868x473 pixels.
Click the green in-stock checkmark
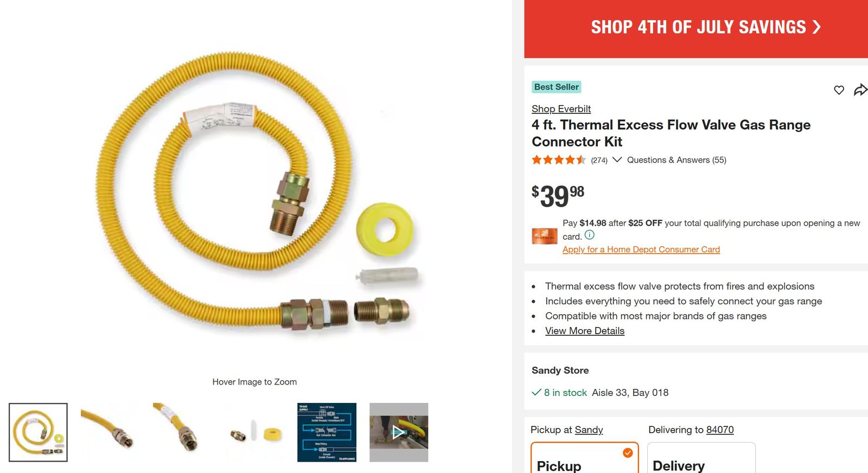tap(537, 392)
